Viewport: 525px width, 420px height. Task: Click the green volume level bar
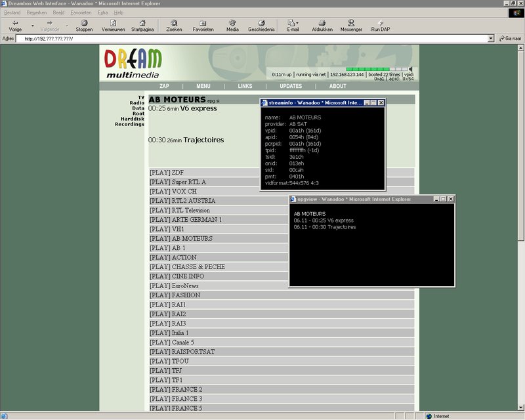[x=367, y=69]
